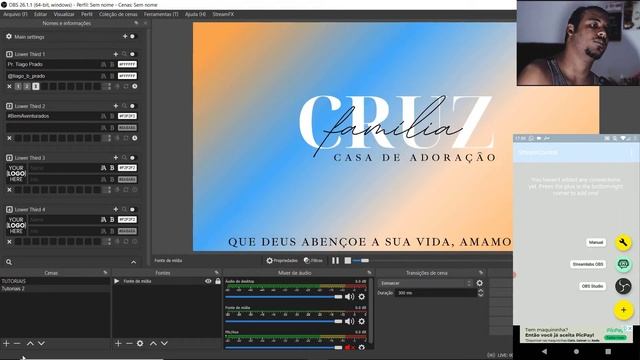640x360 pixels.
Task: Click the Lower Third 1 preview magnifier icon
Action: click(x=124, y=54)
